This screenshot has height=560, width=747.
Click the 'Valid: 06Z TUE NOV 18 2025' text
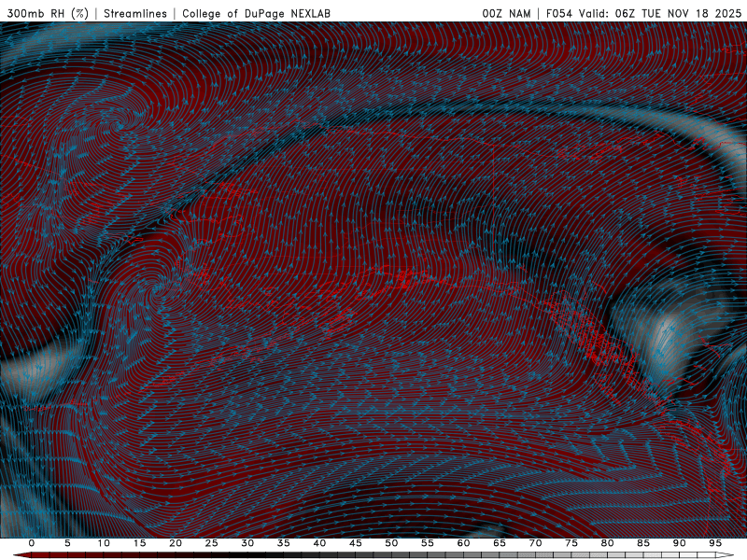point(660,14)
